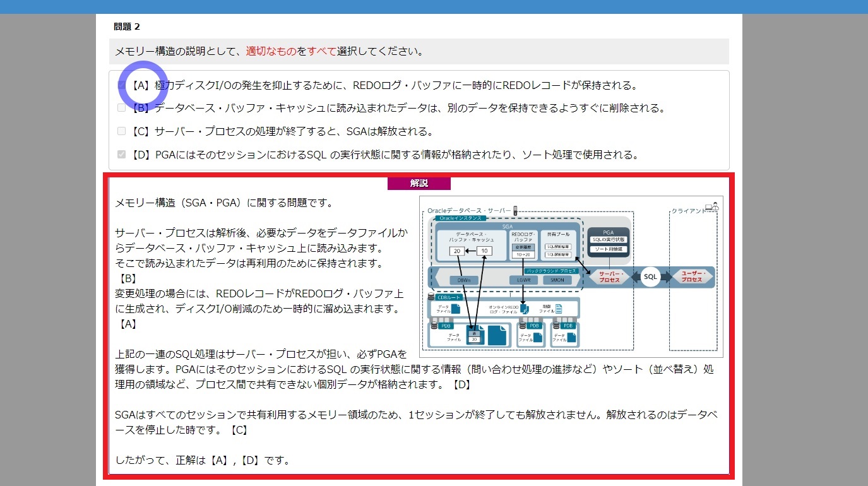Click the 問題 2 question heading
The width and height of the screenshot is (868, 486).
pos(127,27)
